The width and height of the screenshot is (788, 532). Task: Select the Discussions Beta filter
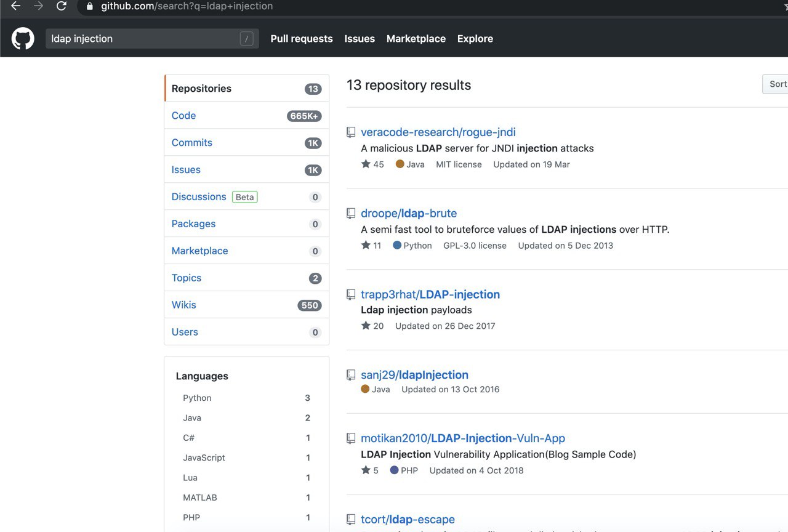point(247,196)
